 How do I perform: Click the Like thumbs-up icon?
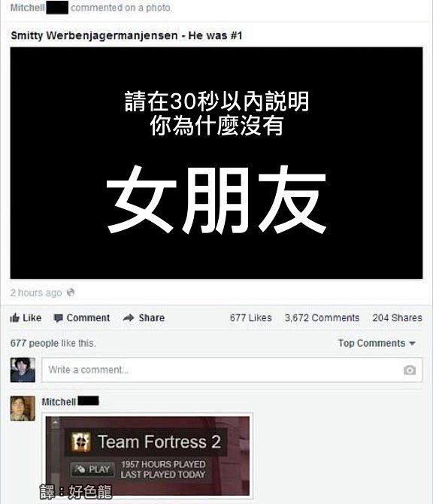(x=15, y=318)
